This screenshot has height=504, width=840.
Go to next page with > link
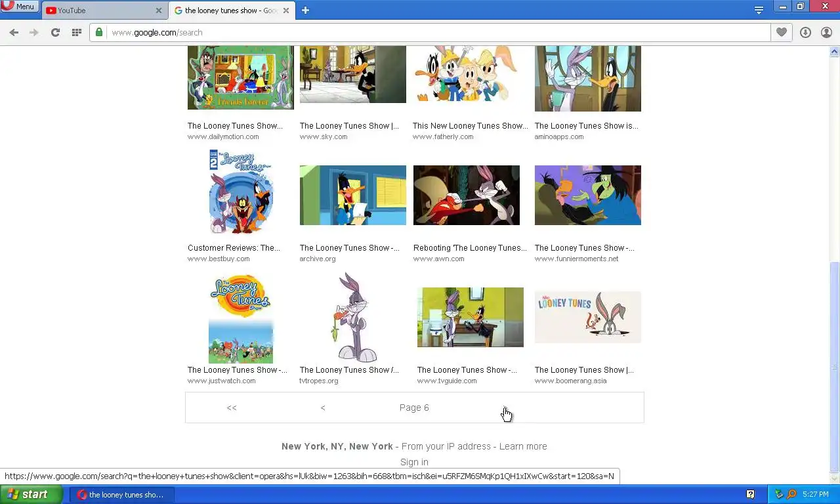505,408
